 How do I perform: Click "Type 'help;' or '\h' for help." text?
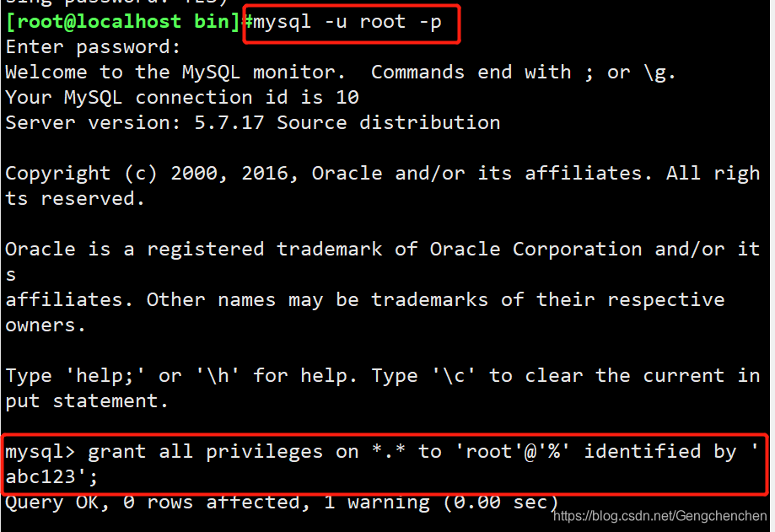[181, 376]
